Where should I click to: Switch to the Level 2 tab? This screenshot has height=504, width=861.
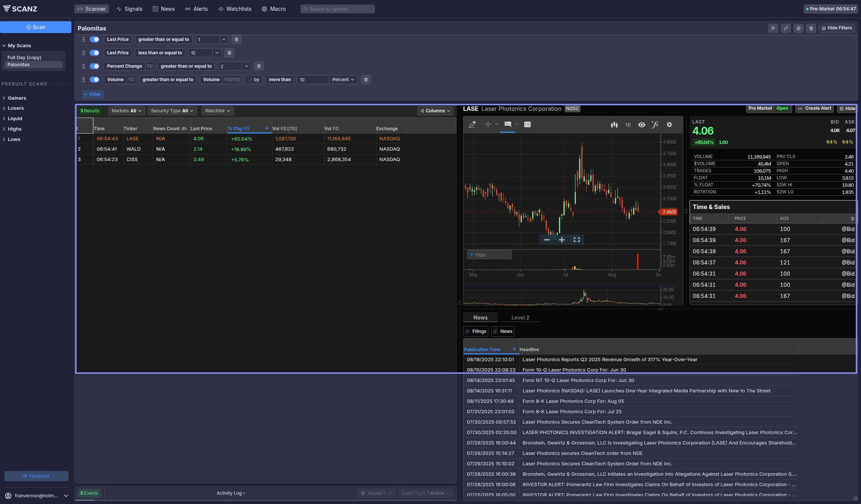[x=520, y=318]
